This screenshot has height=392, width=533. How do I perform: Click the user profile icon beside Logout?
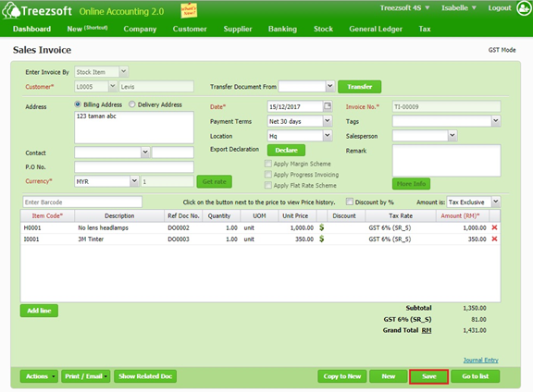coord(524,8)
